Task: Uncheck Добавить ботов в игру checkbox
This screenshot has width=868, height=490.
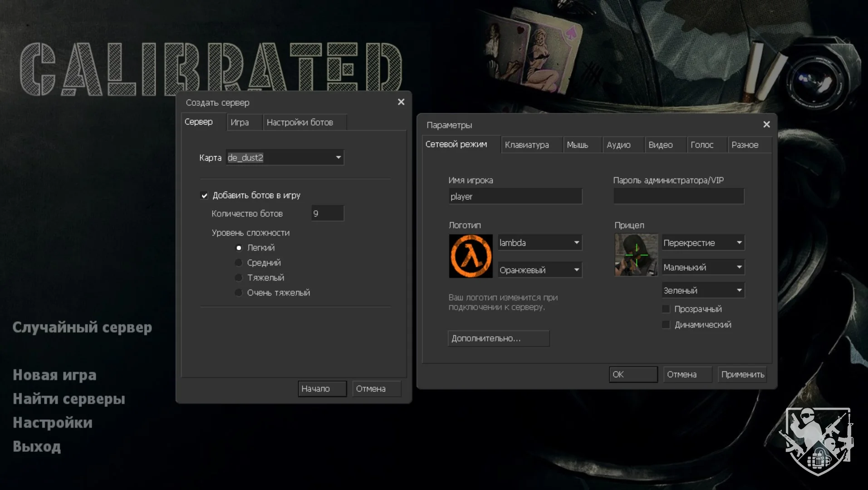Action: tap(205, 196)
